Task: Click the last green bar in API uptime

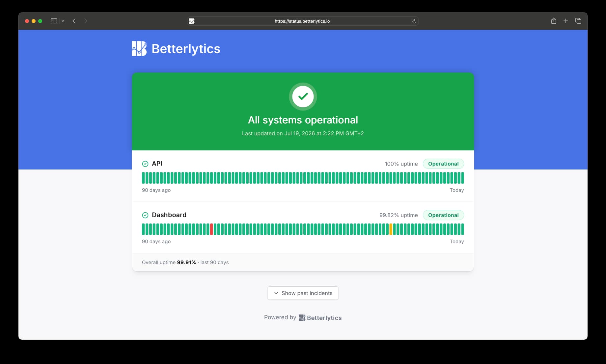Action: point(462,178)
